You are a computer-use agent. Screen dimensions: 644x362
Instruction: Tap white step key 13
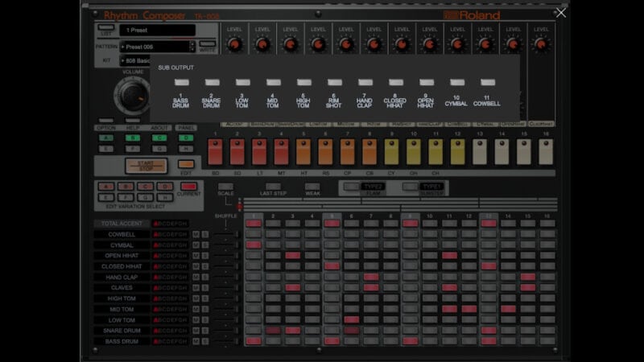coord(480,151)
